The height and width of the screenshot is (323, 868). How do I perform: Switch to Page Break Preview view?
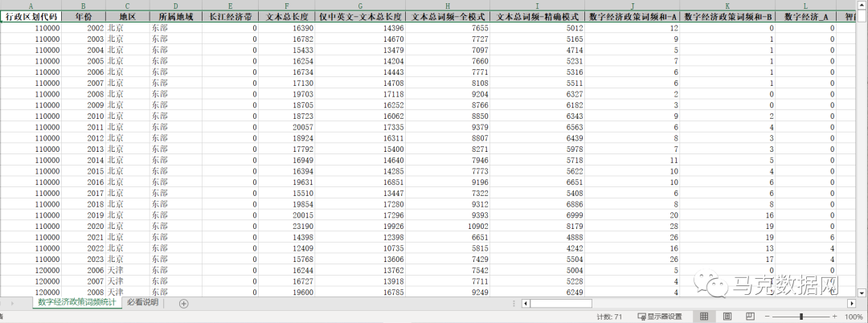click(x=750, y=317)
